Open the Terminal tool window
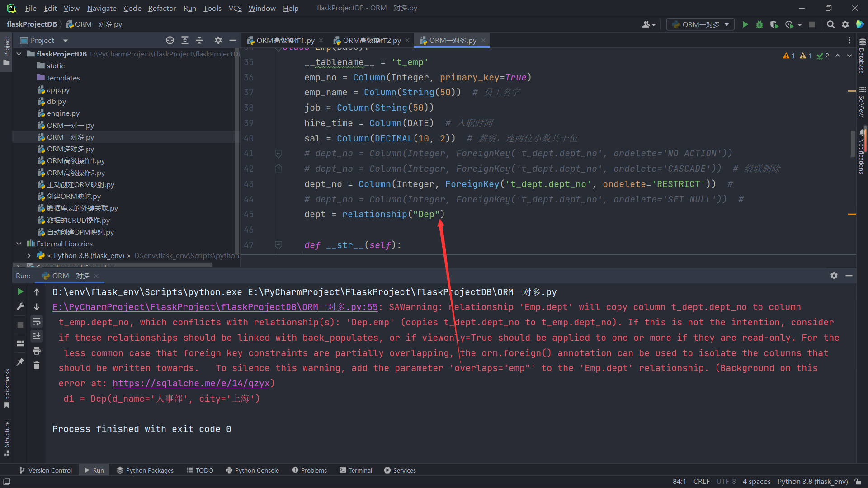This screenshot has height=488, width=868. coord(356,470)
